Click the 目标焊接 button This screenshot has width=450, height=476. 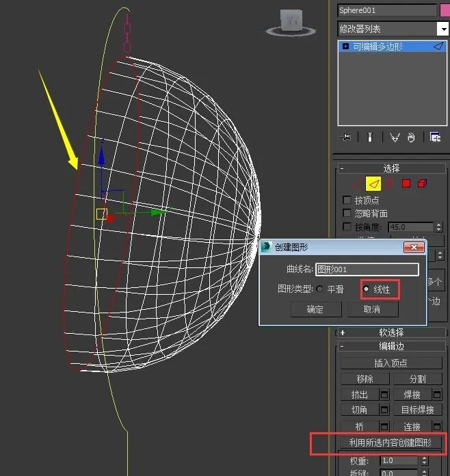pos(418,410)
